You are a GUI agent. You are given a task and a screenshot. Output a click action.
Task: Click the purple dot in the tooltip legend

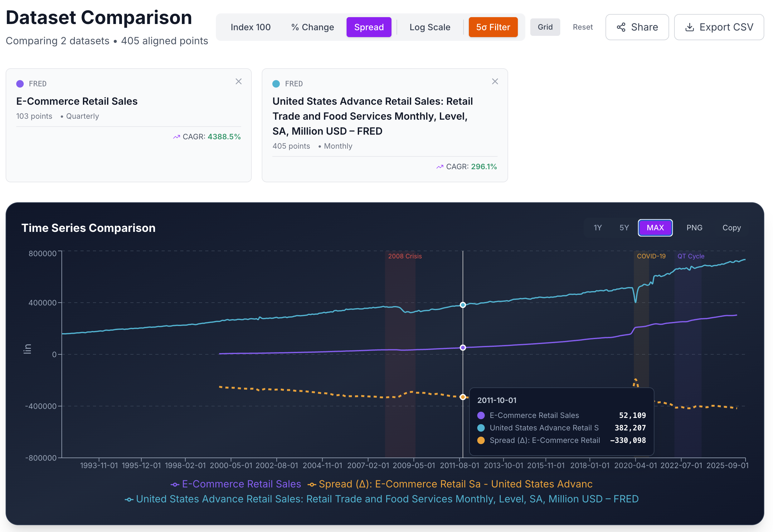point(480,415)
